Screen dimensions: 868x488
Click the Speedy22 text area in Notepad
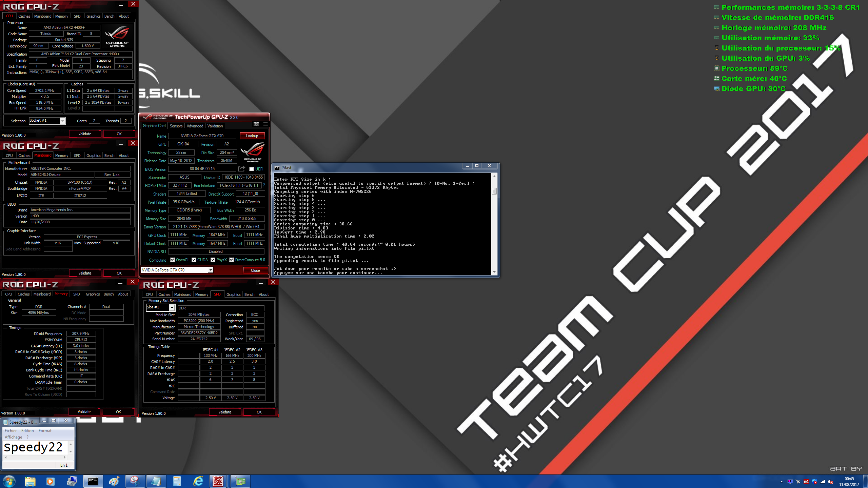[35, 447]
